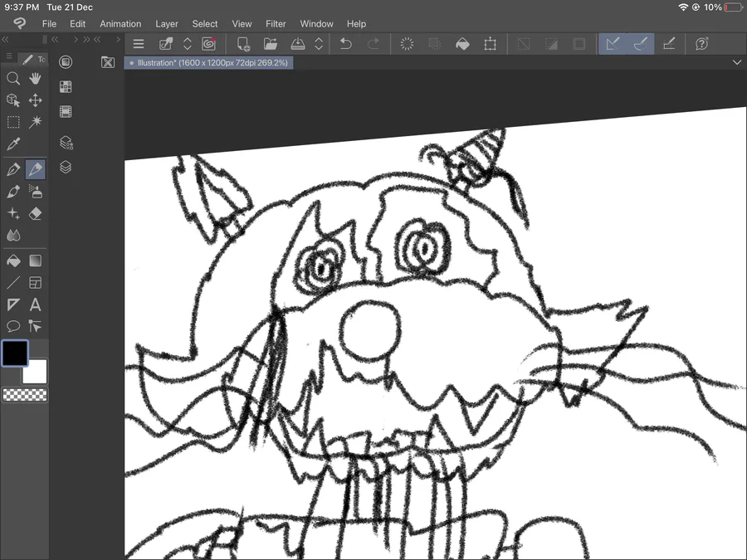Save file with download-tray icon
Screen dimensions: 747x560
298,44
